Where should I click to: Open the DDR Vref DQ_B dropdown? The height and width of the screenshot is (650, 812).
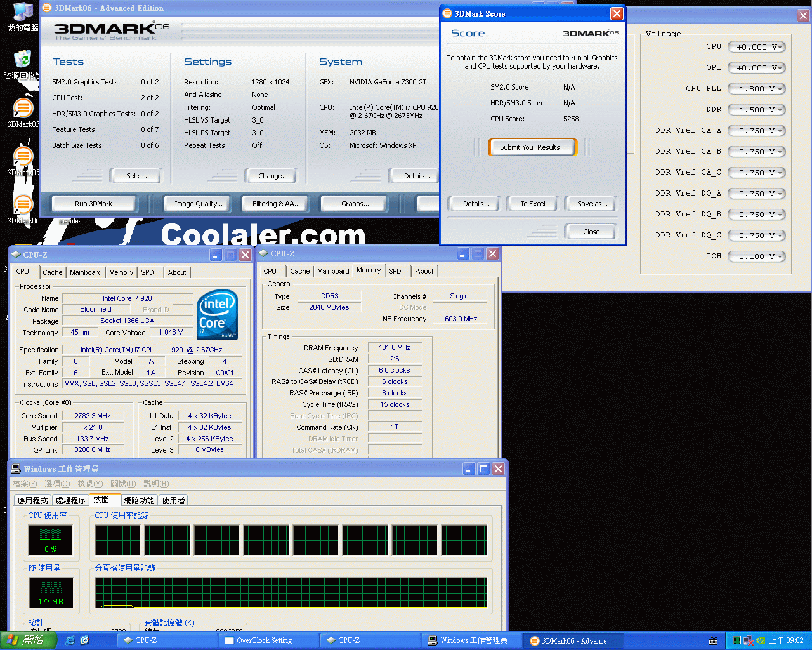[757, 215]
